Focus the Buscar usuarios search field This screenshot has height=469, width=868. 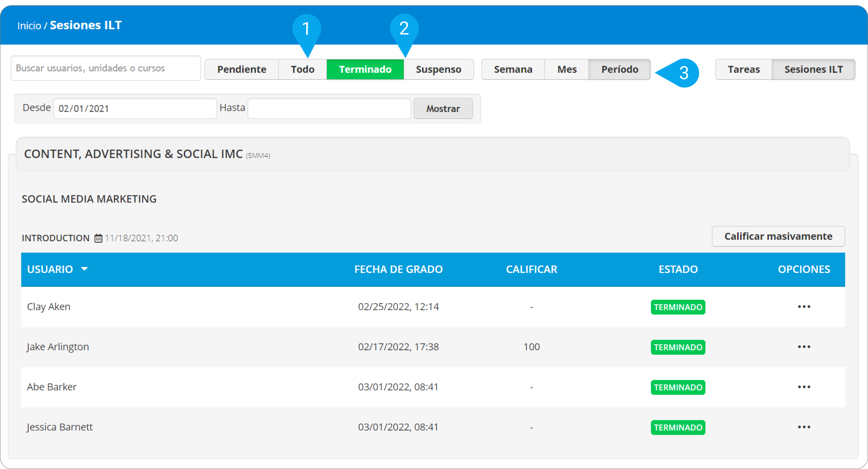point(106,68)
